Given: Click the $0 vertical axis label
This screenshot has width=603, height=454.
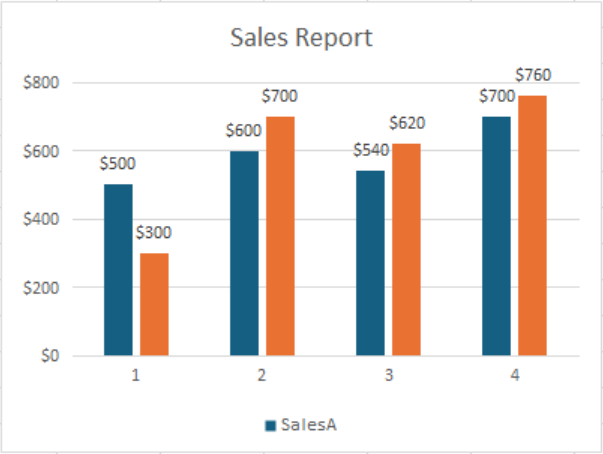Looking at the screenshot, I should pyautogui.click(x=48, y=356).
